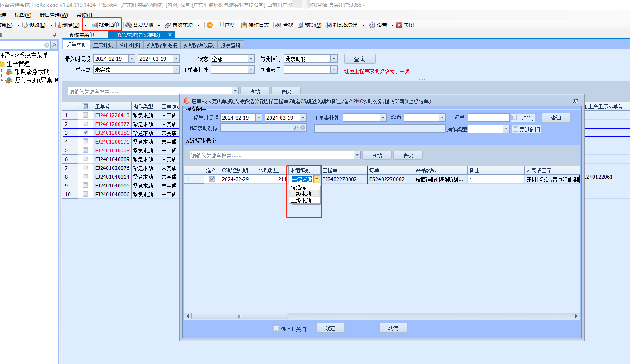The height and width of the screenshot is (364, 630).
Task: Click the 修改(E) edit toolbar icon
Action: [x=25, y=25]
